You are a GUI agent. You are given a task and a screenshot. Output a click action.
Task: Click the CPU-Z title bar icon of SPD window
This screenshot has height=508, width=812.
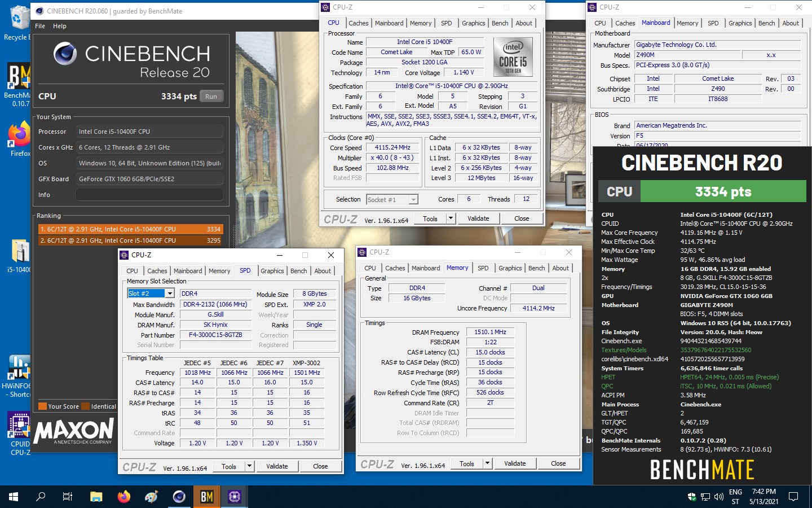(x=125, y=255)
